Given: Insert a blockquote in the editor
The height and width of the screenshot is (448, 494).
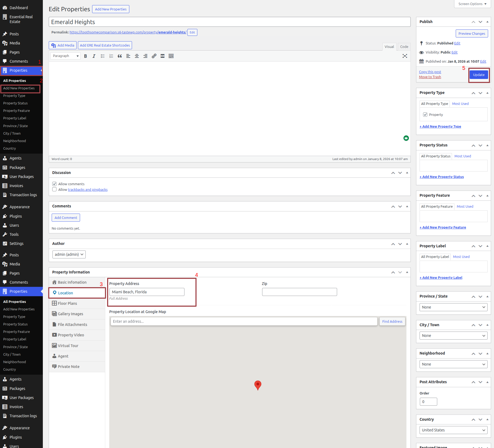Looking at the screenshot, I should pyautogui.click(x=120, y=56).
